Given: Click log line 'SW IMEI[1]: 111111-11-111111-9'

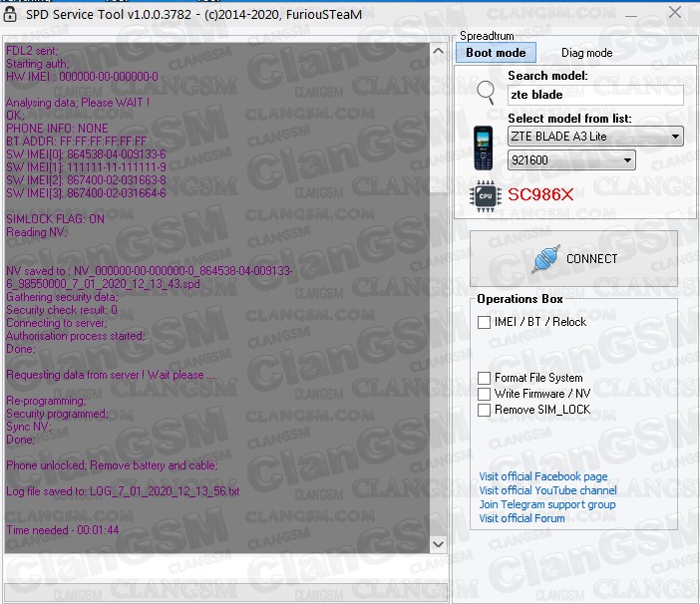Looking at the screenshot, I should (86, 167).
